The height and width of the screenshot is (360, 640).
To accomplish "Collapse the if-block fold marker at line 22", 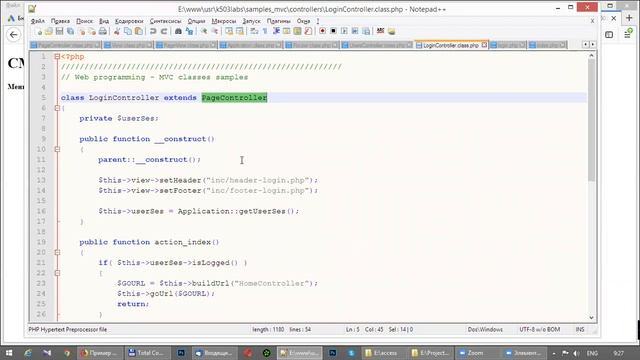I will coord(57,273).
